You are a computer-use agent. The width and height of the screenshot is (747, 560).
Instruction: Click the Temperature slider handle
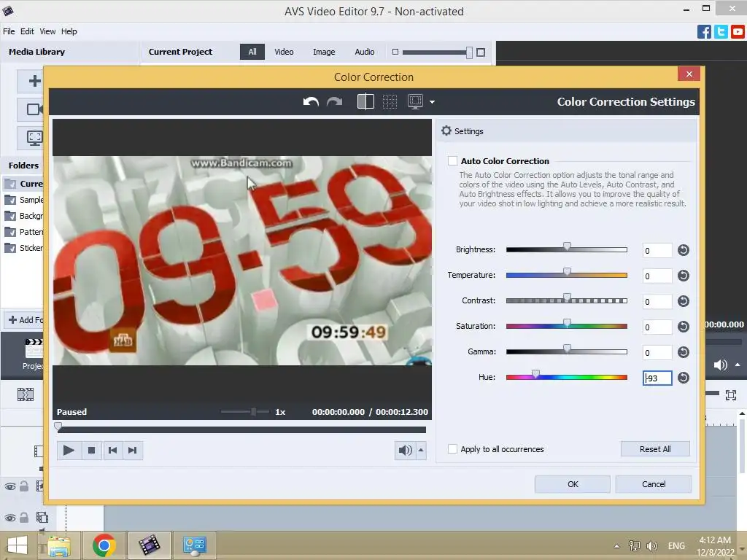567,271
